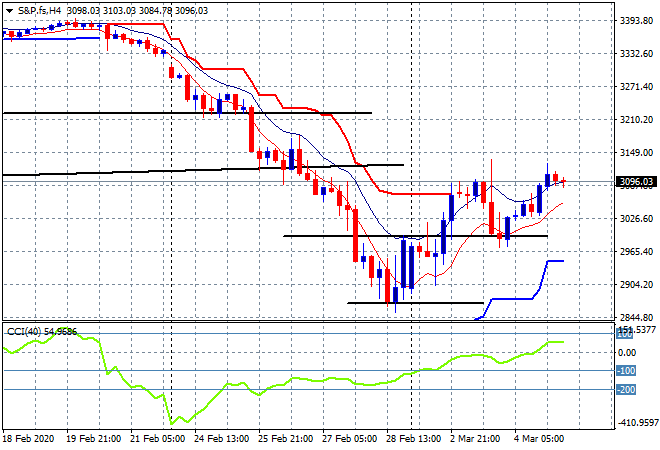This screenshot has height=450, width=660.
Task: Click the 3393.80 price scale label
Action: (x=636, y=21)
